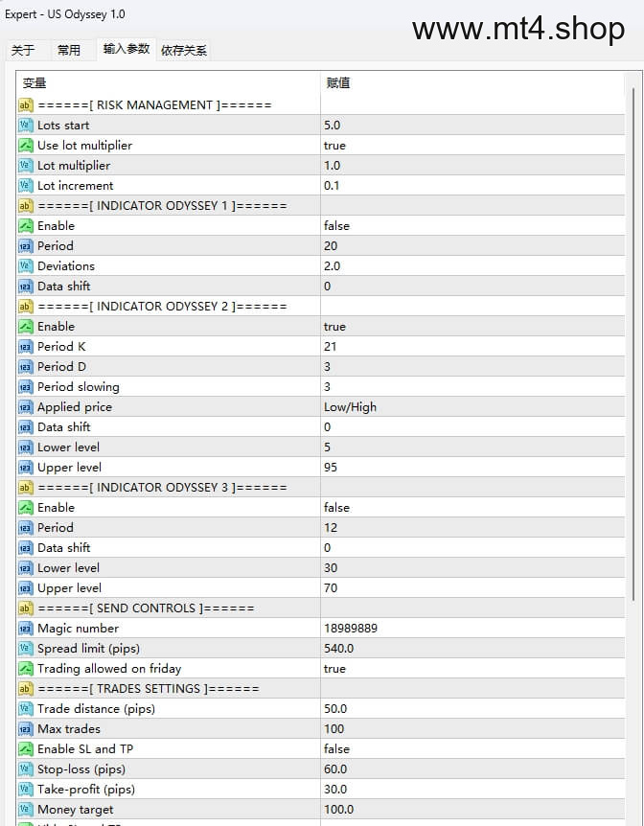Click the vertical scrollbar of parameter list
The height and width of the screenshot is (826, 644).
pos(632,342)
